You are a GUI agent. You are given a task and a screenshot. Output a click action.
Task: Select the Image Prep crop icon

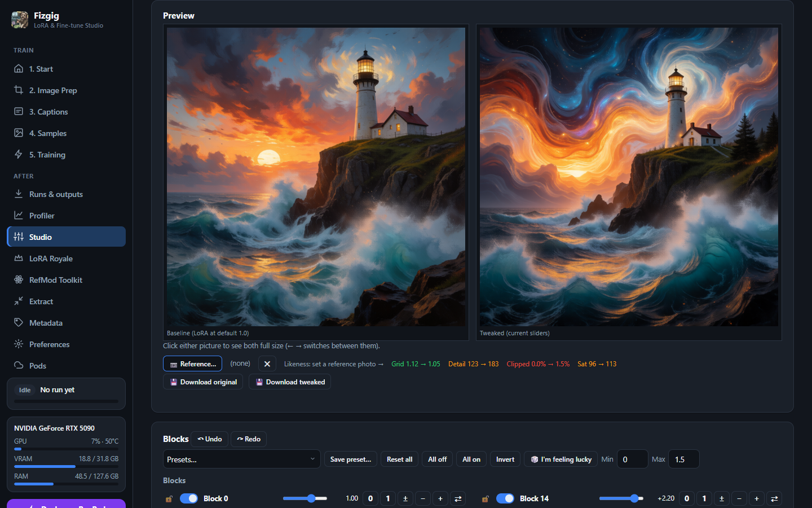[19, 90]
